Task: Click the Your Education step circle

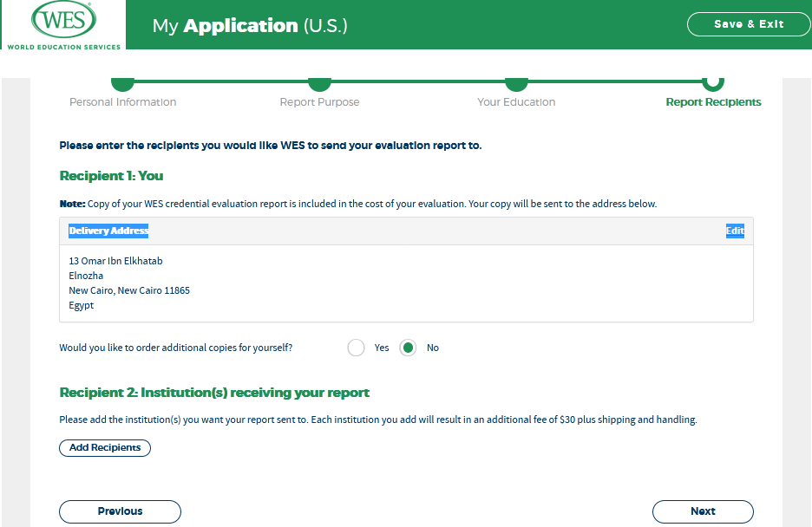Action: 516,83
